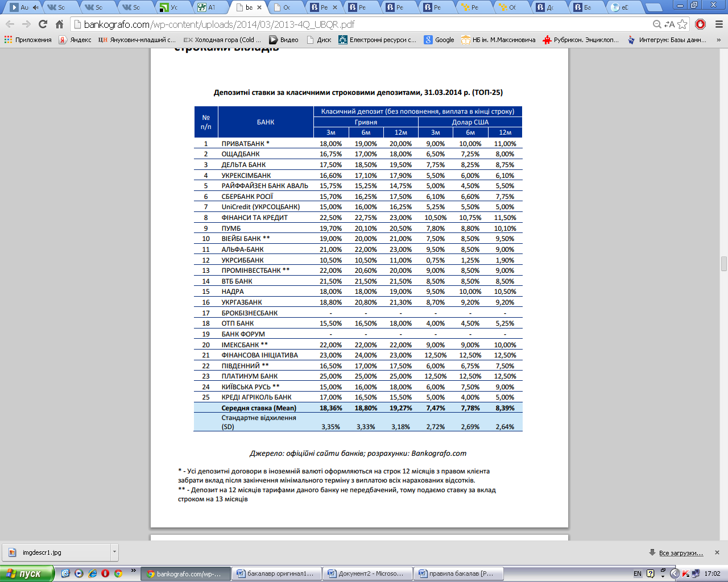The width and height of the screenshot is (728, 582).
Task: Launch Chrome from quick launch
Action: [x=118, y=573]
